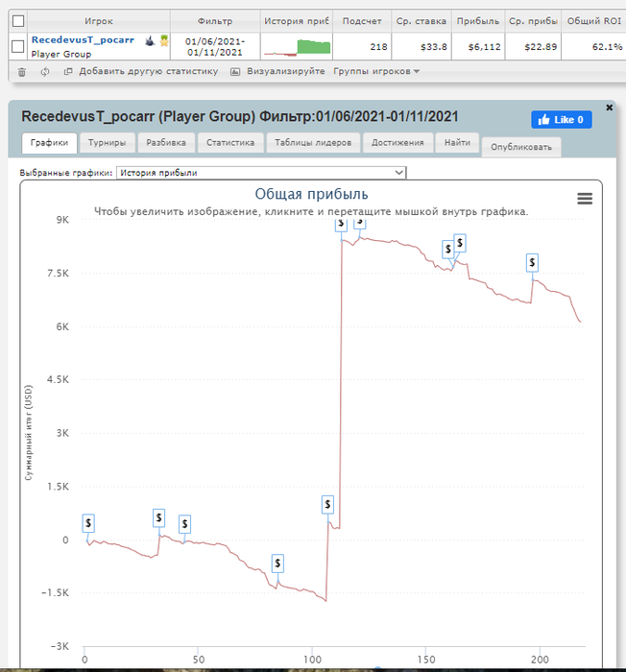
Task: Click the $ marker near tournament 107 at 1K level
Action: [327, 504]
